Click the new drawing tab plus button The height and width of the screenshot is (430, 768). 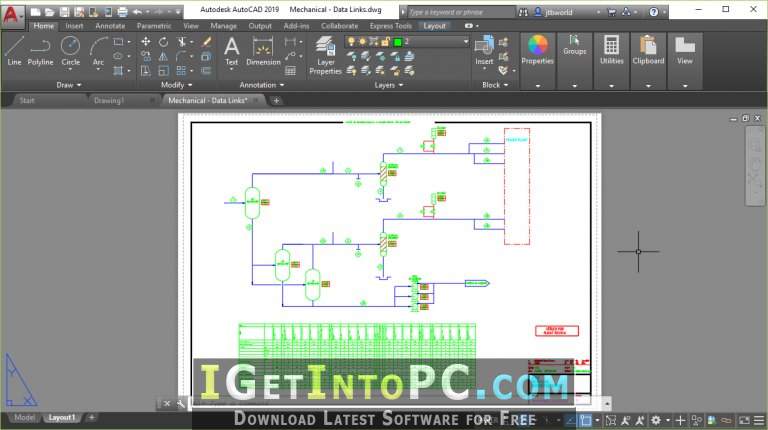pos(276,100)
